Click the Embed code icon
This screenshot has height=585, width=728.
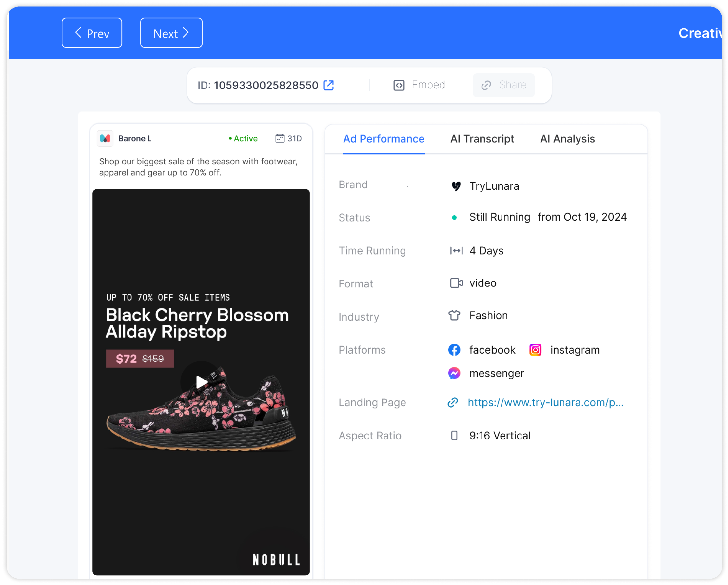tap(399, 85)
